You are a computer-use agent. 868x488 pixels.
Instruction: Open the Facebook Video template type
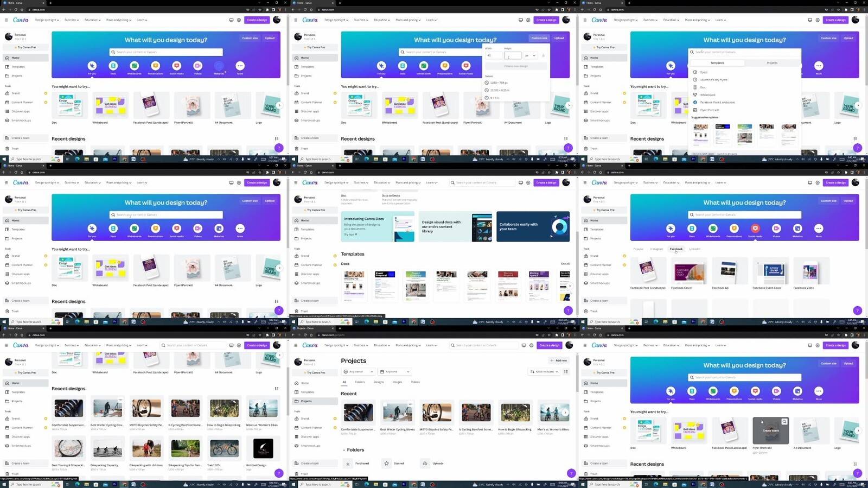click(811, 270)
